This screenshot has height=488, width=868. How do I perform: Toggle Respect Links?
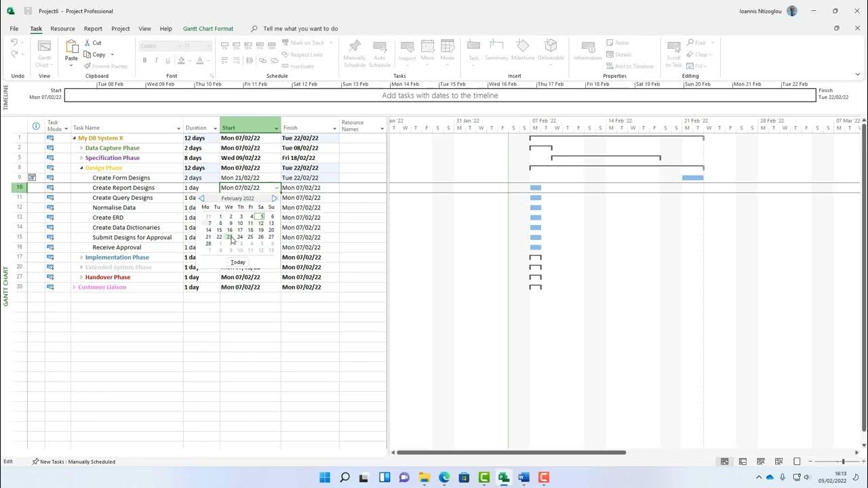coord(302,54)
